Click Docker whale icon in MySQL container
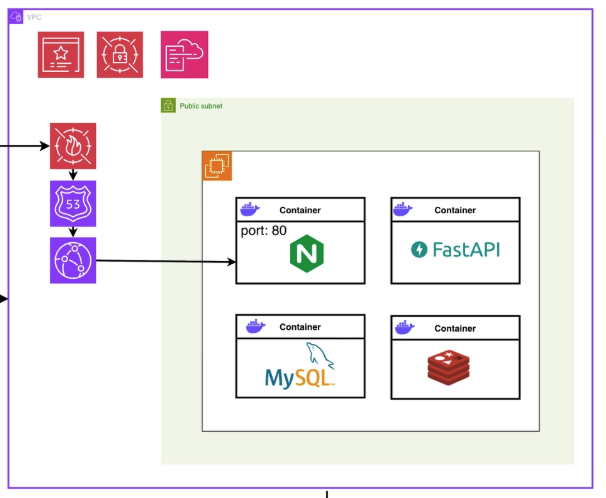Image resolution: width=606 pixels, height=498 pixels. point(255,326)
